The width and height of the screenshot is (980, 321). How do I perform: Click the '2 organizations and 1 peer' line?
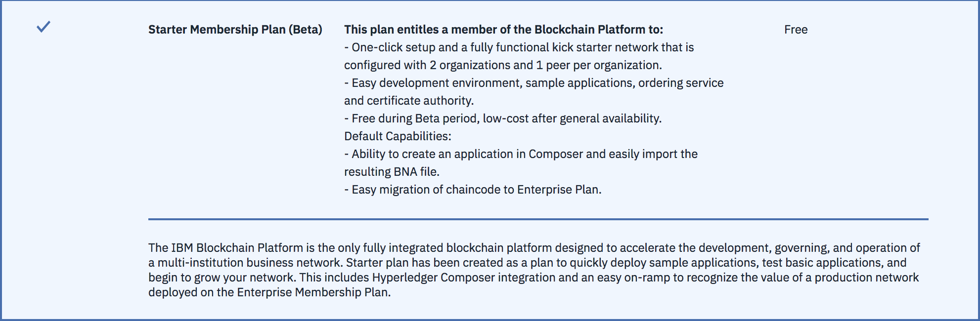[503, 65]
